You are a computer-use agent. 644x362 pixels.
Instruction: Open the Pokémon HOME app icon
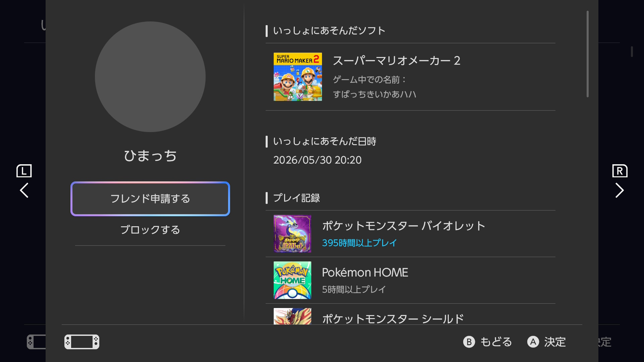292,280
